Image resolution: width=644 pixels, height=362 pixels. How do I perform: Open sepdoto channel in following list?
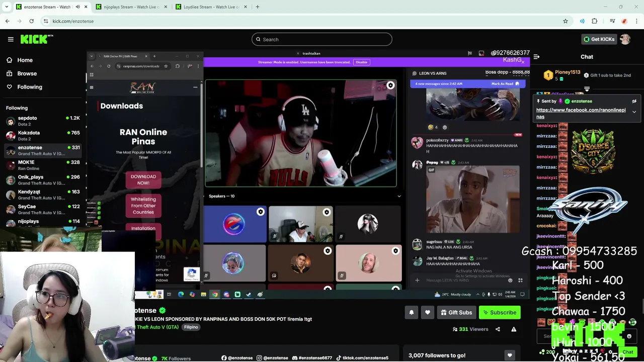tap(43, 121)
